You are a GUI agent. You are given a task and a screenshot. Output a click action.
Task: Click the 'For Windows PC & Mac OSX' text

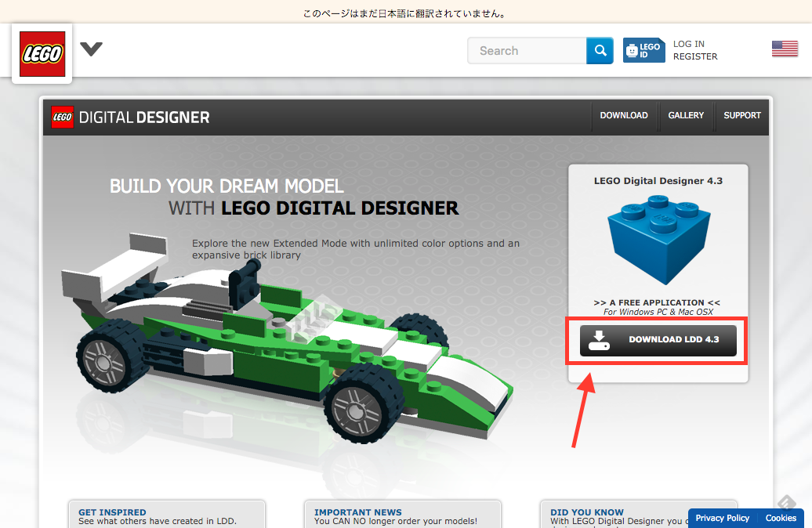(x=658, y=312)
